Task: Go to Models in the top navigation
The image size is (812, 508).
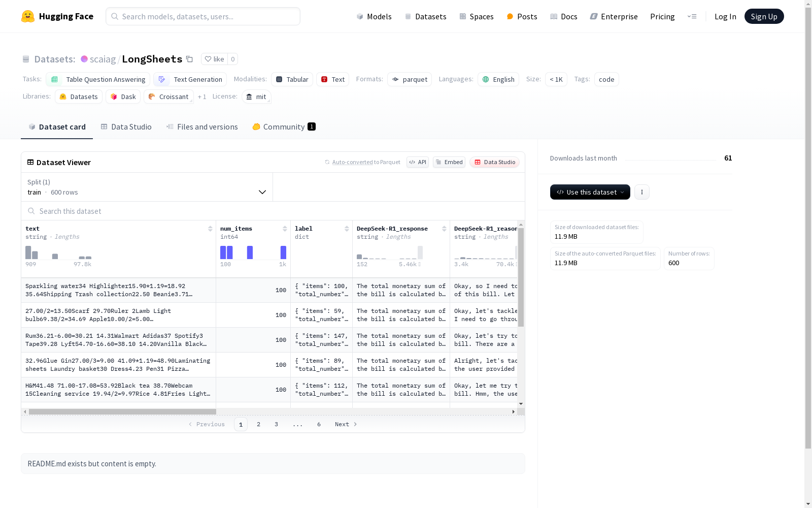Action: (x=374, y=16)
